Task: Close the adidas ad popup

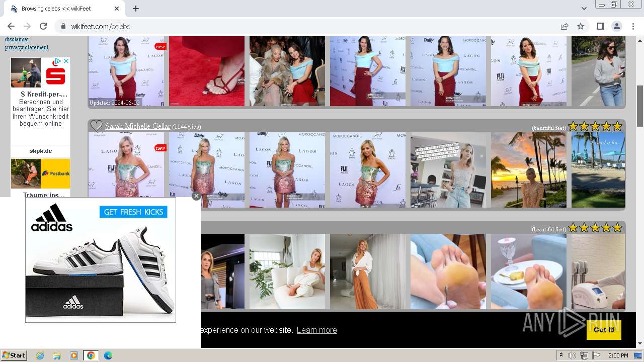Action: pyautogui.click(x=196, y=196)
